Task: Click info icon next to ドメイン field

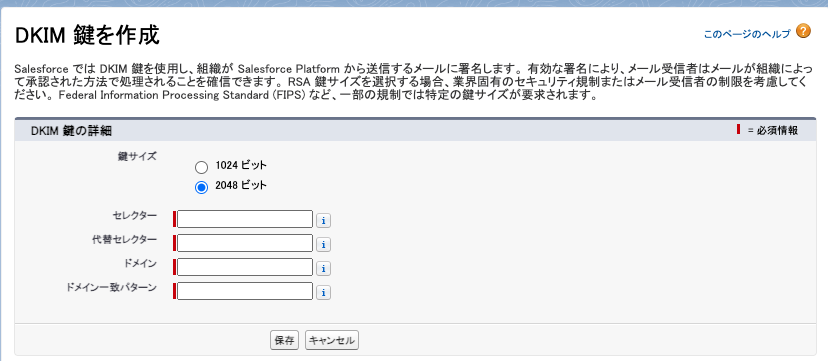Action: pos(323,269)
